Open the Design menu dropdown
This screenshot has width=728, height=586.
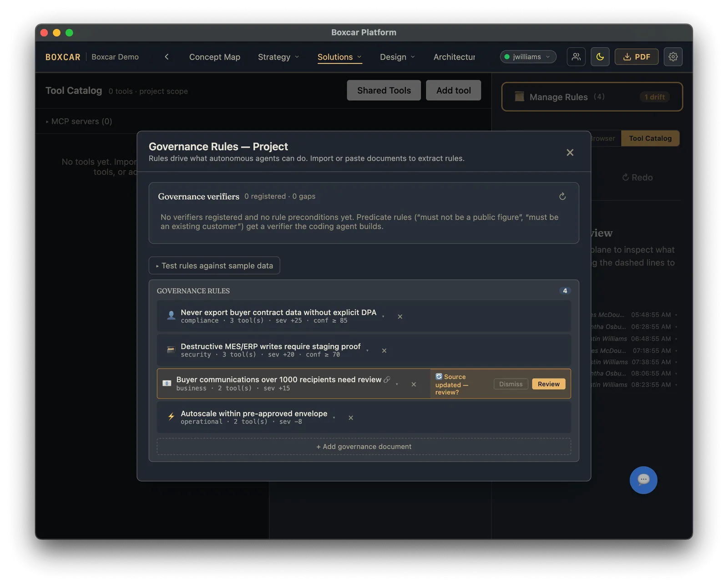pos(397,57)
